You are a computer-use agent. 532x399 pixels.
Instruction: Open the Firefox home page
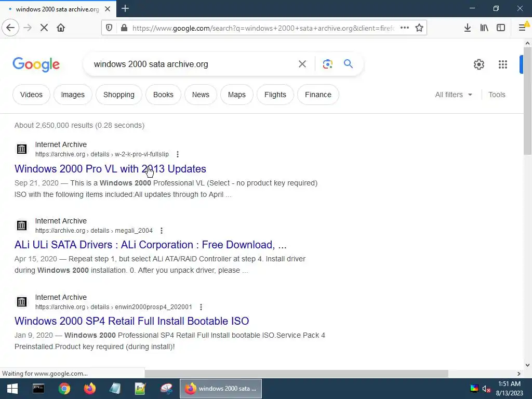61,28
